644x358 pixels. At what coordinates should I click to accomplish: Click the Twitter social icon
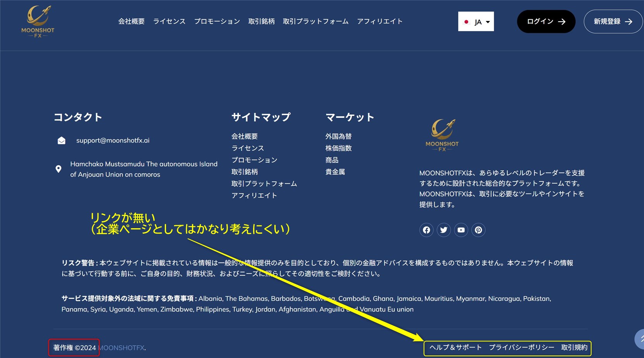pos(444,230)
